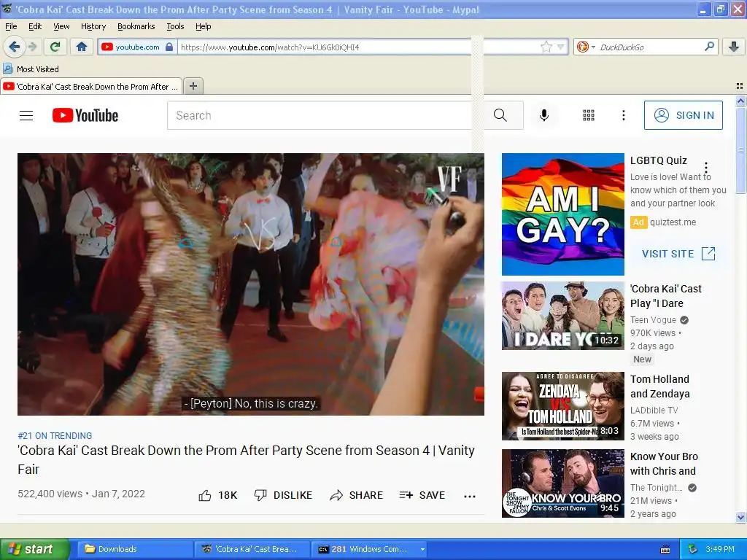This screenshot has width=747, height=560.
Task: Open the History menu
Action: (93, 26)
